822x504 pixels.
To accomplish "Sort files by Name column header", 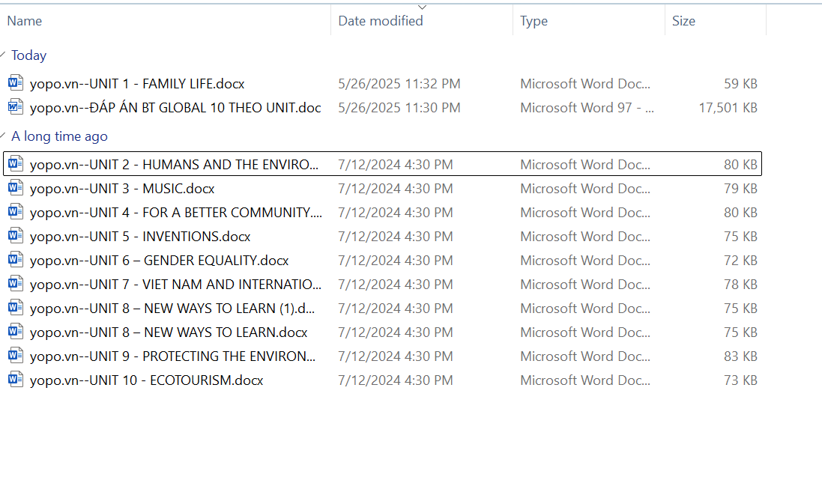I will tap(25, 21).
